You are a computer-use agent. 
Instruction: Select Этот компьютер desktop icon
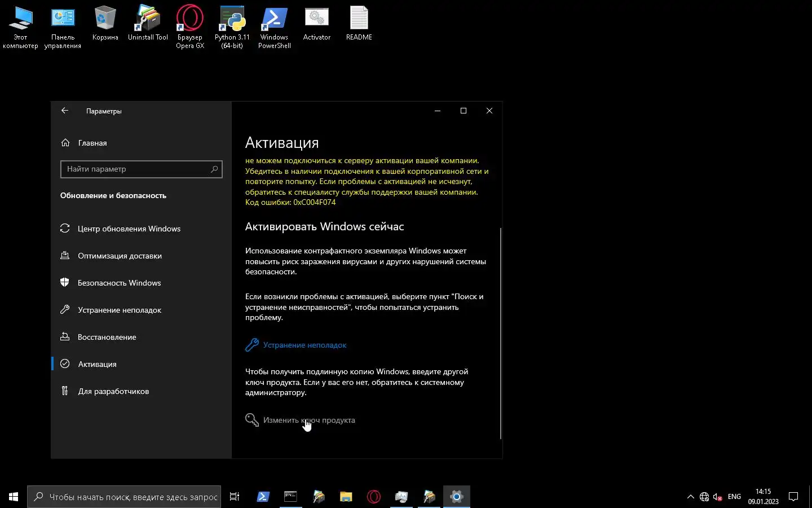[x=20, y=28]
